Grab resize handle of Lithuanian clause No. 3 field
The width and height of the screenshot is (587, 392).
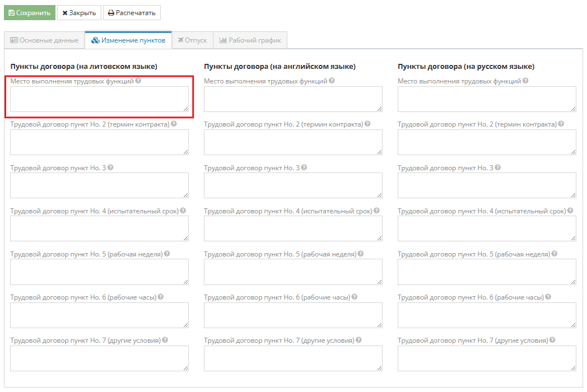click(x=185, y=194)
